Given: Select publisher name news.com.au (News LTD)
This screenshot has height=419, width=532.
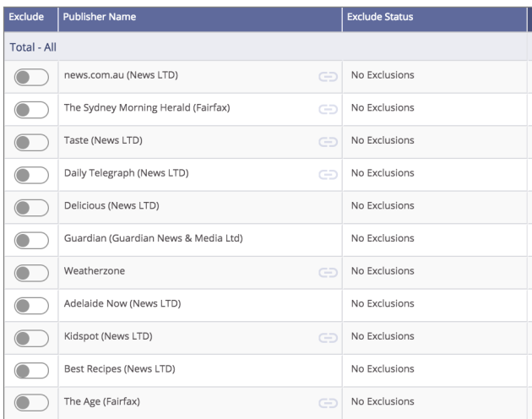Looking at the screenshot, I should (121, 75).
